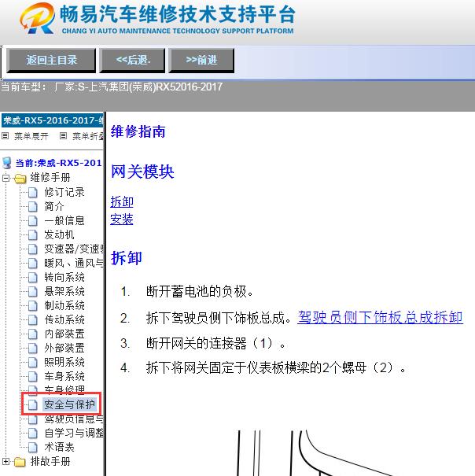Go forward with the >>前进 button
The image size is (475, 476).
coord(201,61)
